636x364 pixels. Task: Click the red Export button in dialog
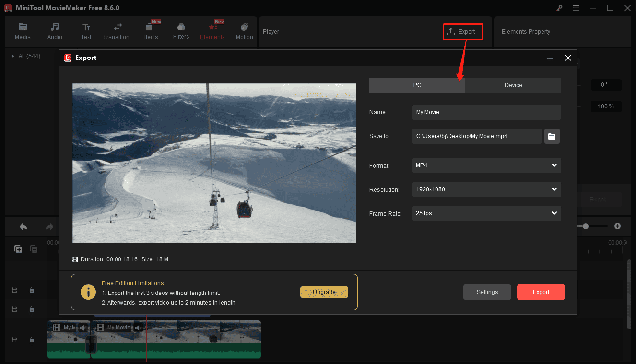(x=541, y=292)
